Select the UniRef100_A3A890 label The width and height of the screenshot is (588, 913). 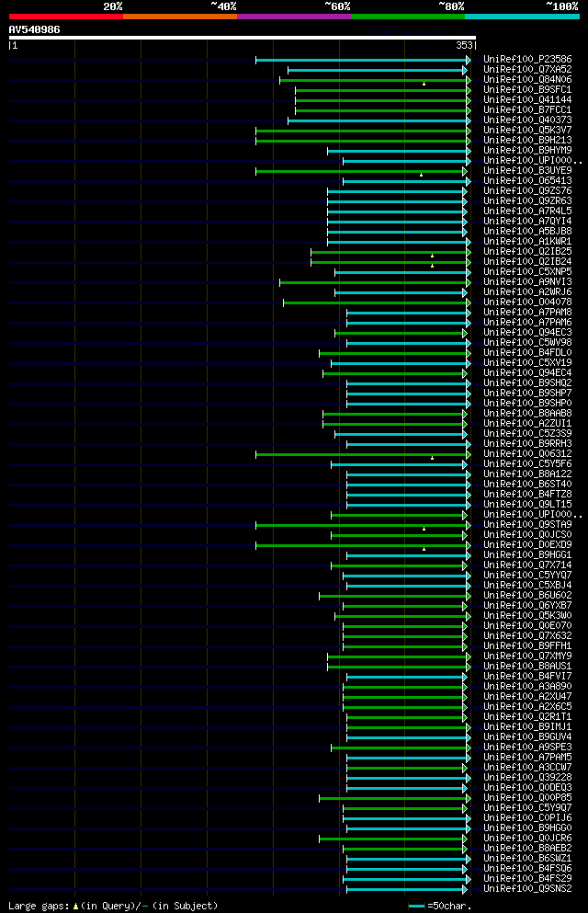click(x=527, y=687)
